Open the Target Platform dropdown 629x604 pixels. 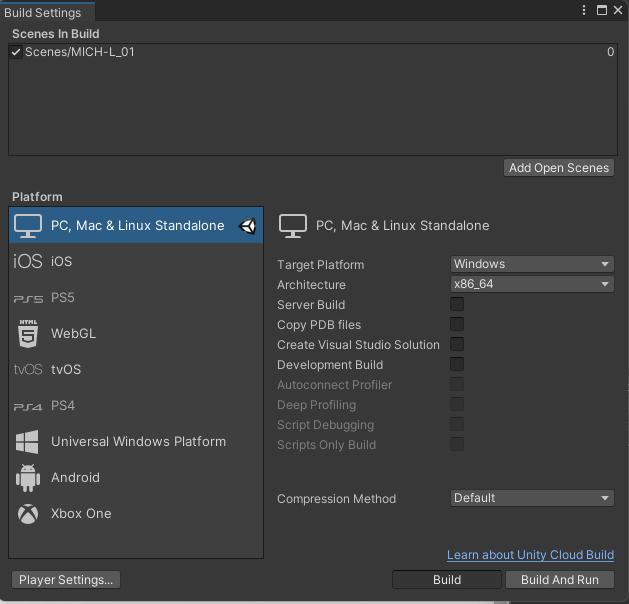point(532,264)
